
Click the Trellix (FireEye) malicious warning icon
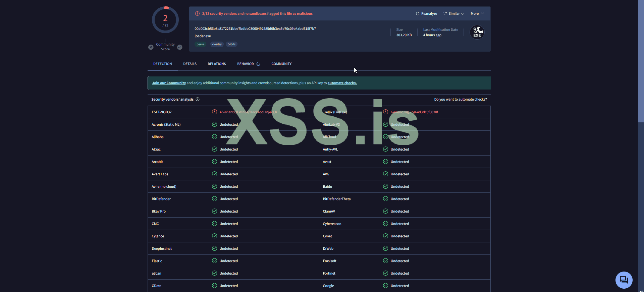(x=386, y=112)
